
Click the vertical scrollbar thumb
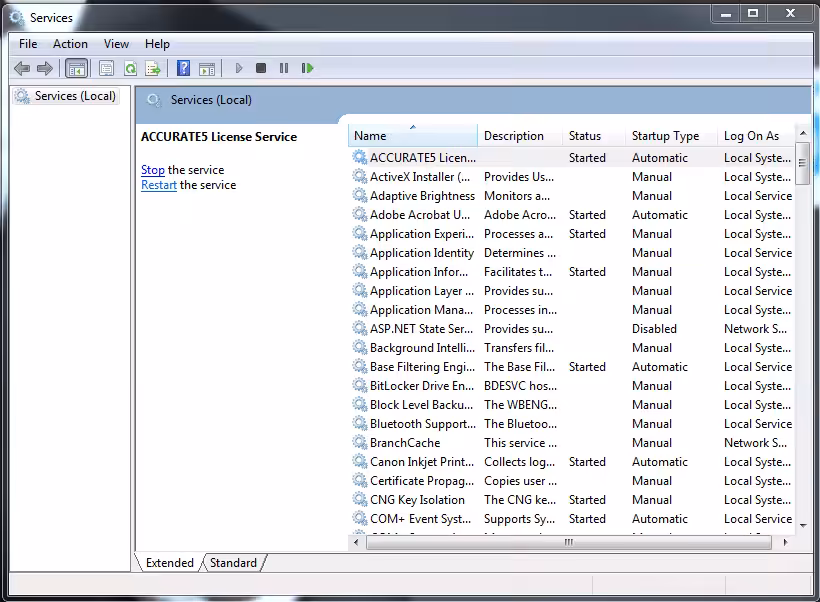(803, 163)
